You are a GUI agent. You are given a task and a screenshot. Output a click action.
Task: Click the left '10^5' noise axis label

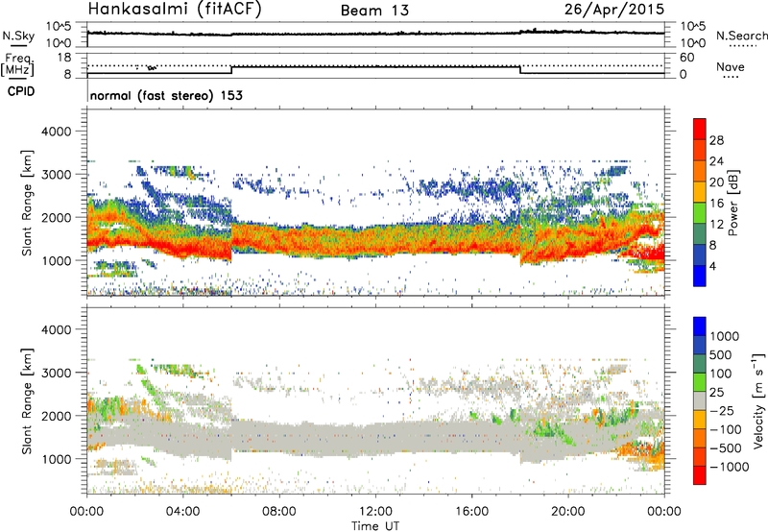coord(60,27)
